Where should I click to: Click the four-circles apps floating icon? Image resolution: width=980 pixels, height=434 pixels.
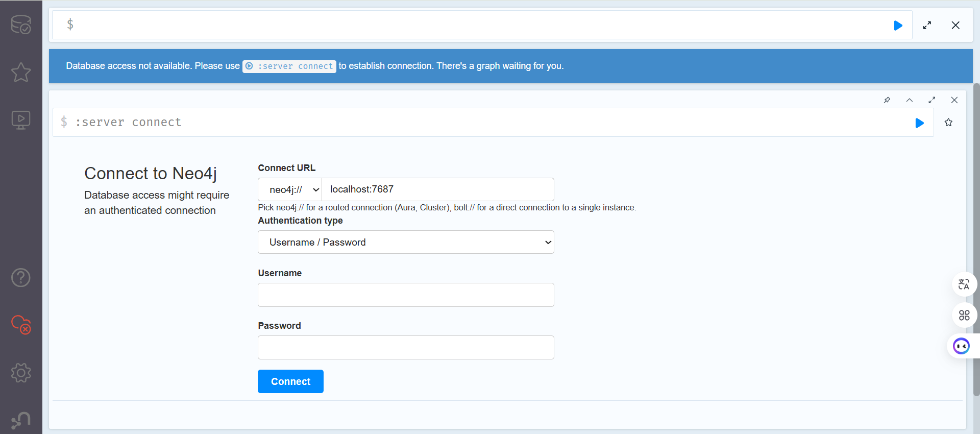(964, 315)
